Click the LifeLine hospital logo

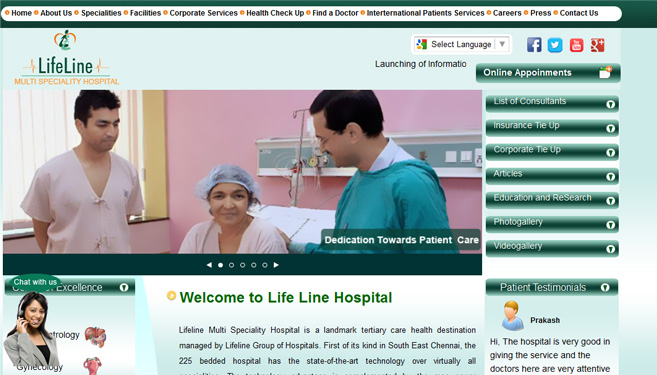click(x=66, y=57)
